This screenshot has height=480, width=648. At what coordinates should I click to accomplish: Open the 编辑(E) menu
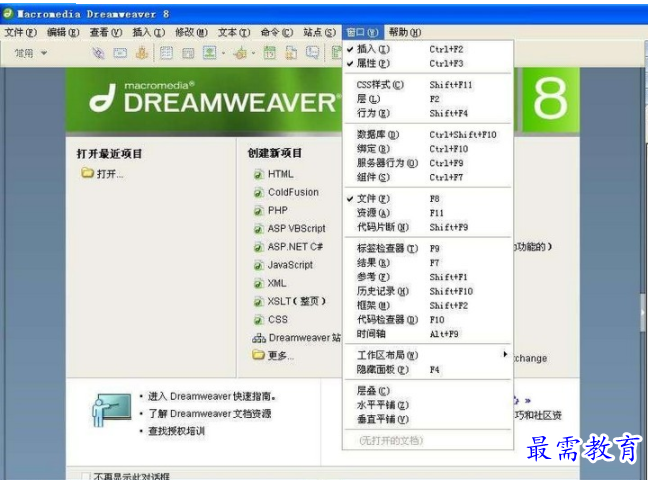click(63, 32)
